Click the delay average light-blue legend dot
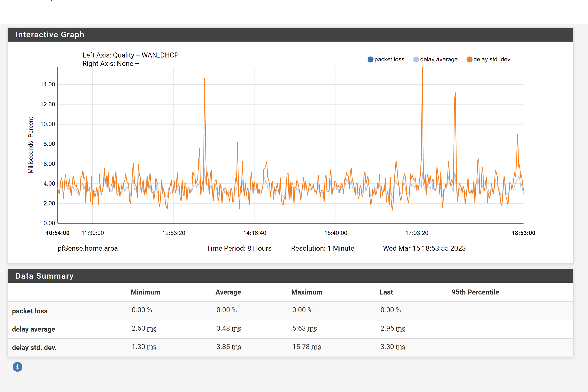Image resolution: width=588 pixels, height=392 pixels. (416, 60)
